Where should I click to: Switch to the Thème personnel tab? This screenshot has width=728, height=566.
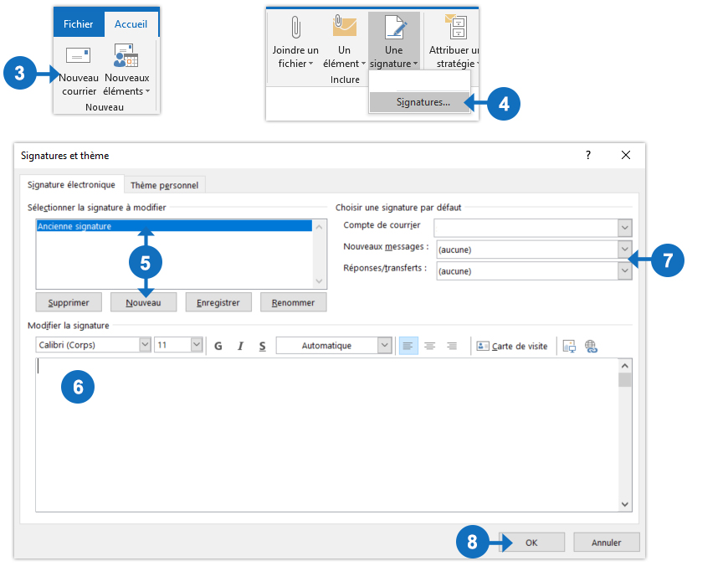[x=165, y=185]
